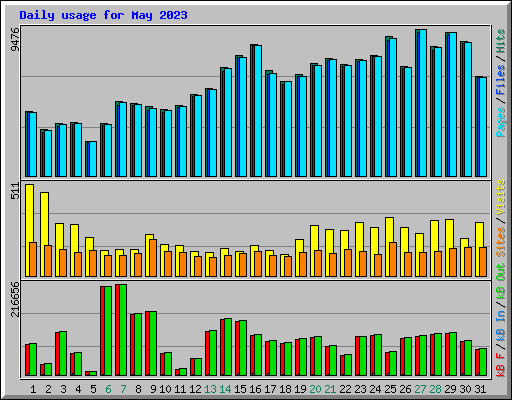
Task: Click day label 3 on the x-axis
Action: pos(63,389)
